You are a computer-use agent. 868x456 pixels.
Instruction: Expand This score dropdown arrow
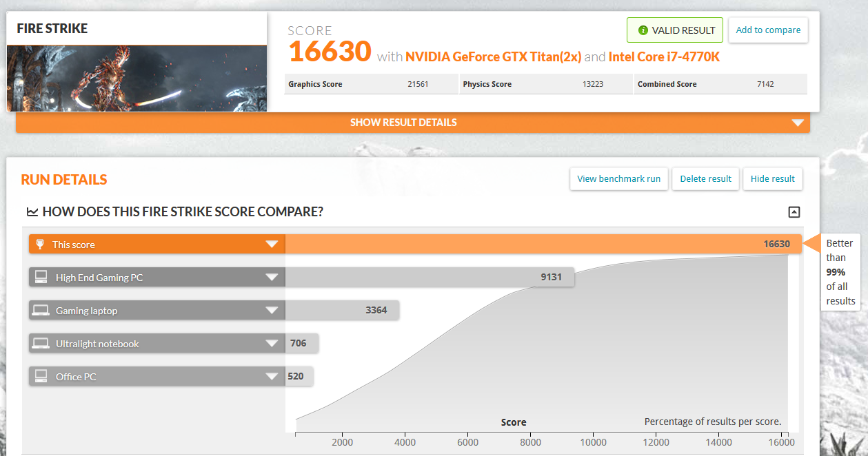[272, 245]
